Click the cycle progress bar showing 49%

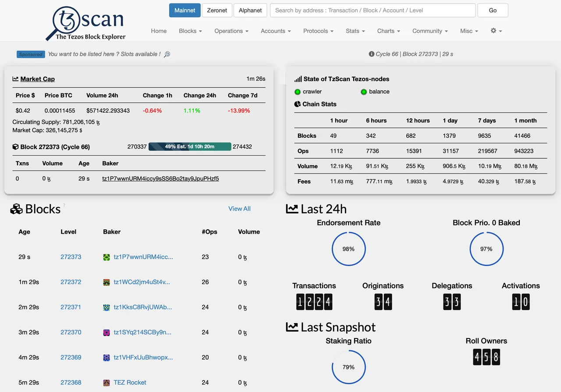[190, 146]
